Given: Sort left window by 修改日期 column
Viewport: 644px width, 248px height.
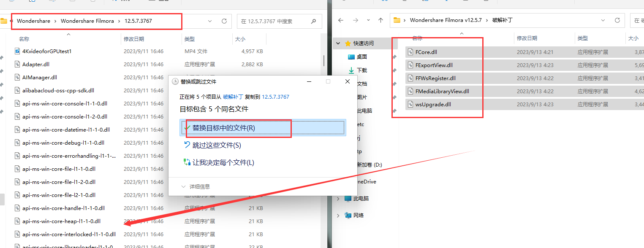Looking at the screenshot, I should 134,39.
